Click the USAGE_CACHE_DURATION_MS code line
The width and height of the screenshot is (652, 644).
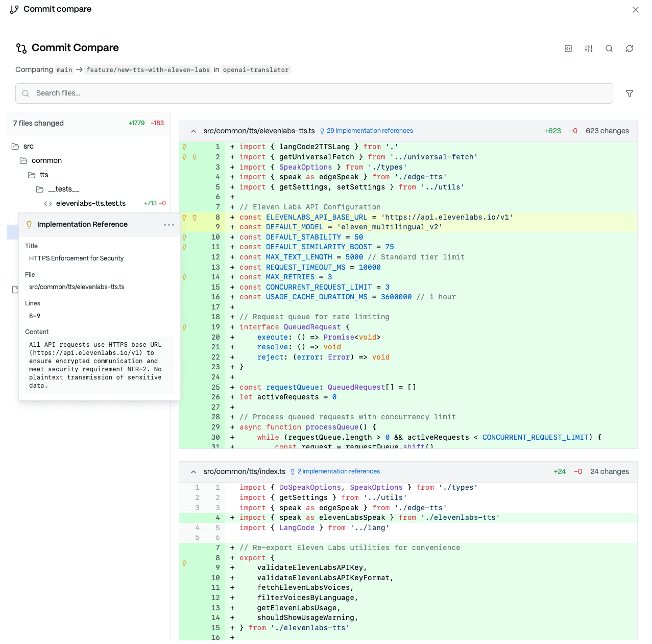coord(408,297)
